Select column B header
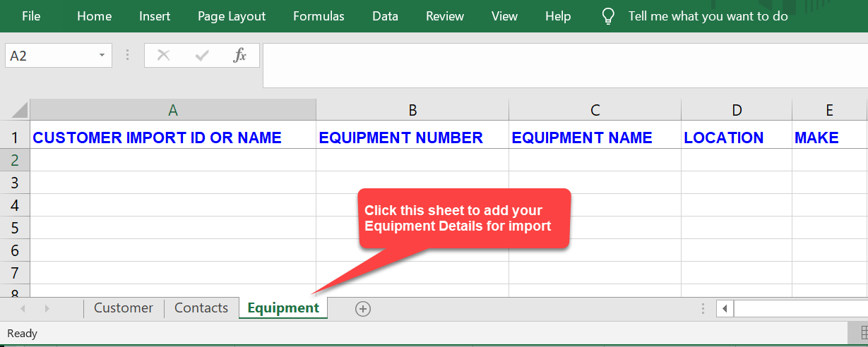 pos(412,109)
